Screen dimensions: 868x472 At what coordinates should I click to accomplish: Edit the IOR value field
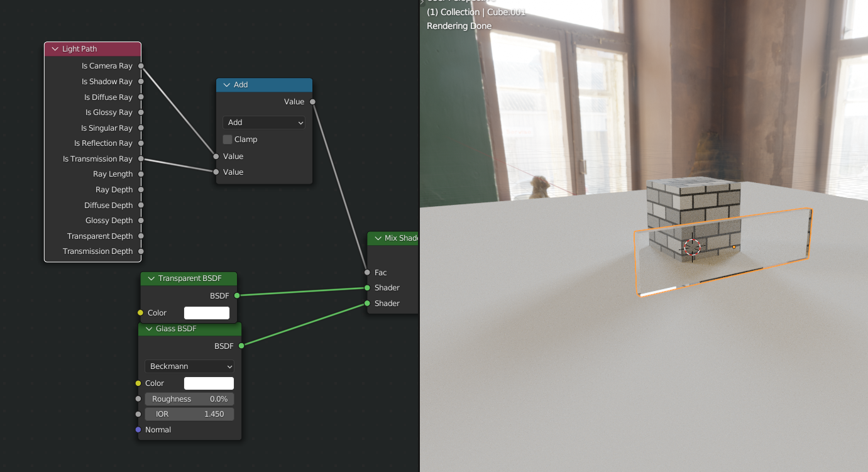pyautogui.click(x=189, y=414)
